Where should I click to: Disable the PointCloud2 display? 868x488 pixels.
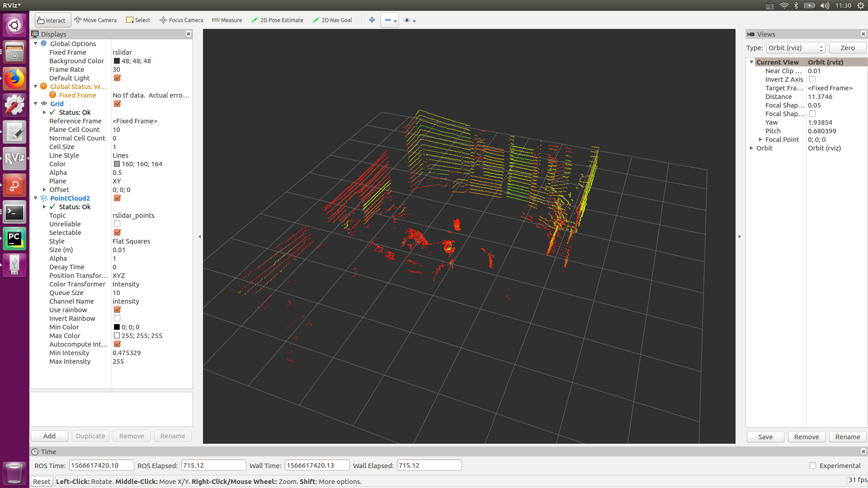click(x=117, y=198)
